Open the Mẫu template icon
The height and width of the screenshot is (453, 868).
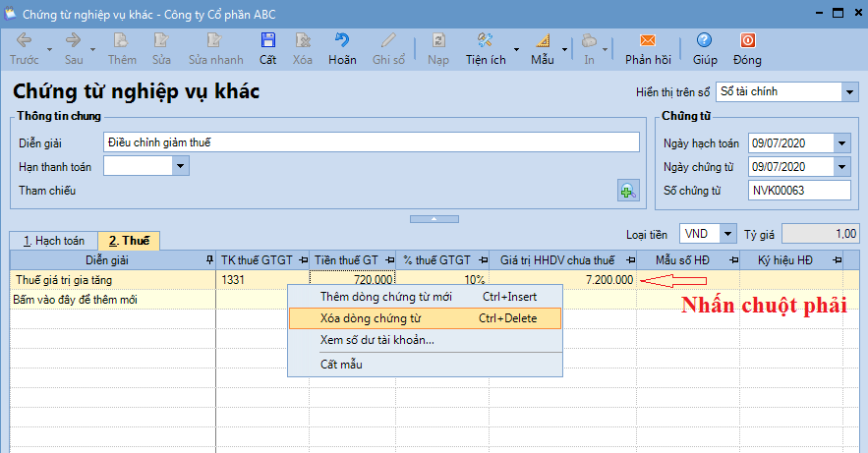click(x=543, y=40)
